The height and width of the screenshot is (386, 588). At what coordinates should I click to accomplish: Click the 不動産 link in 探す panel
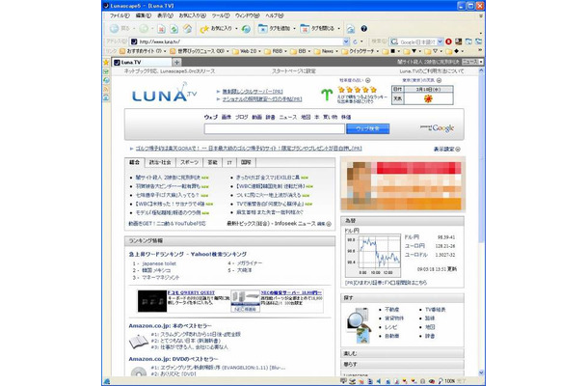tap(392, 310)
